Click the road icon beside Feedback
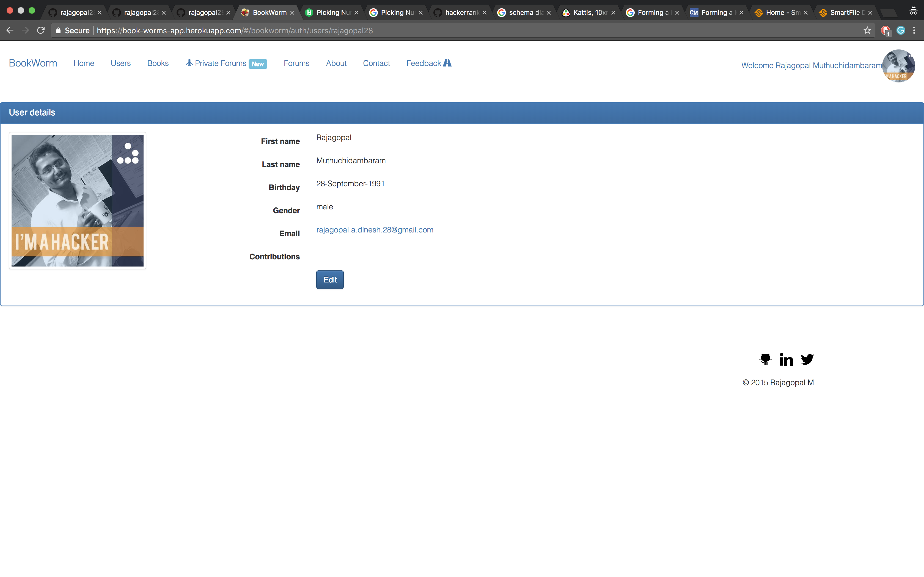This screenshot has height=577, width=924. [447, 63]
